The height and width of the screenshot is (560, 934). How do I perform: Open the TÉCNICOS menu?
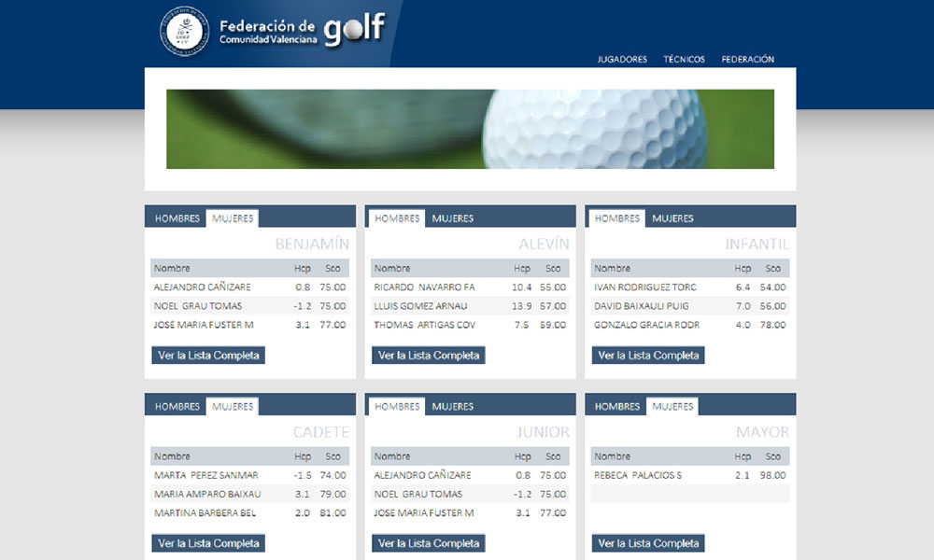coord(685,59)
